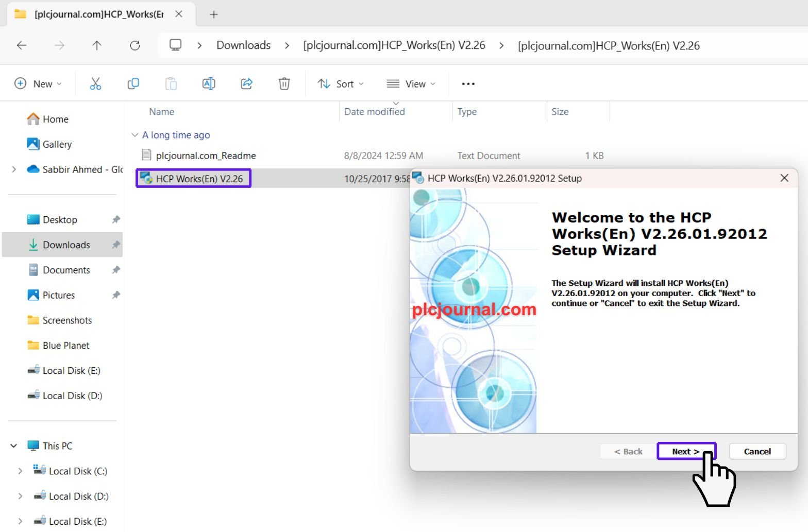Click the Setup dialog title bar icon
Viewport: 808px width, 532px height.
(418, 178)
